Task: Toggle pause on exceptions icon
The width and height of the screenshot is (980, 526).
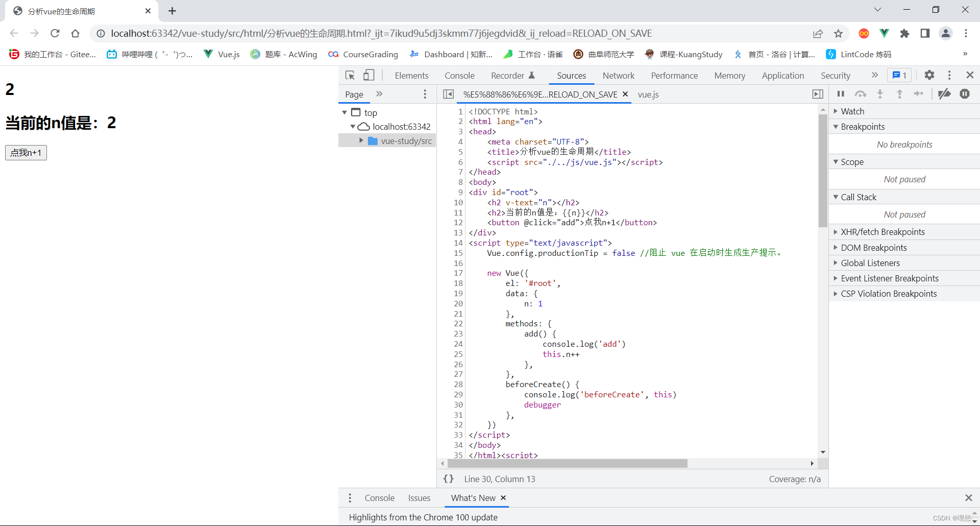Action: (965, 94)
